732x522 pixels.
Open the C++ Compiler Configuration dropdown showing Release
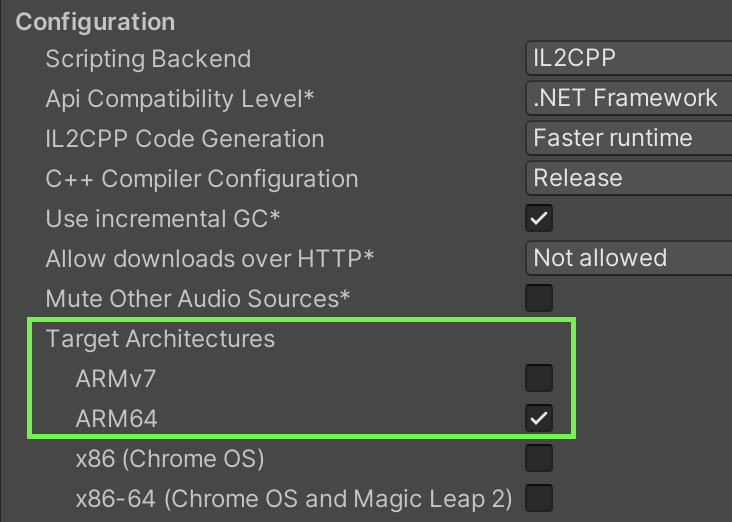628,178
